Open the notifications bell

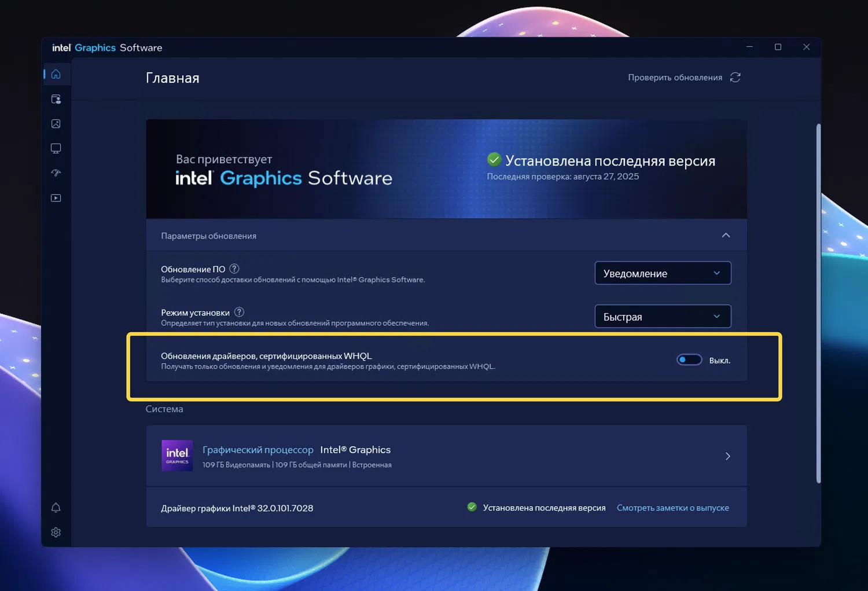pyautogui.click(x=56, y=508)
